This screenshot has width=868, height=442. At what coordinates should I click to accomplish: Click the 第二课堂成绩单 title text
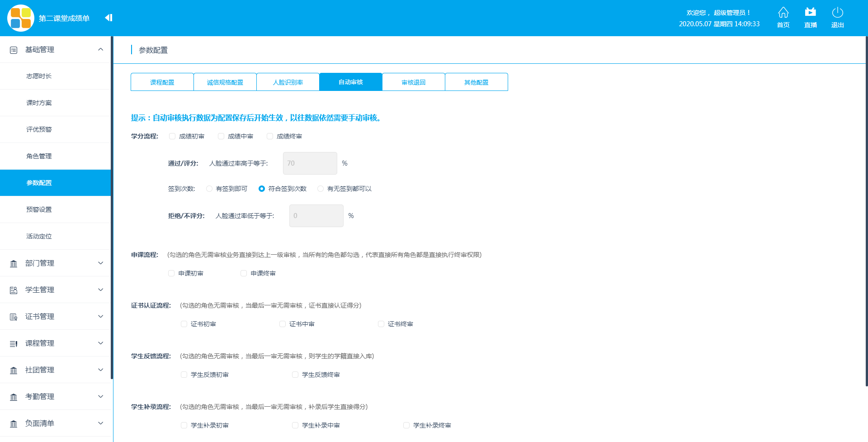tap(64, 18)
